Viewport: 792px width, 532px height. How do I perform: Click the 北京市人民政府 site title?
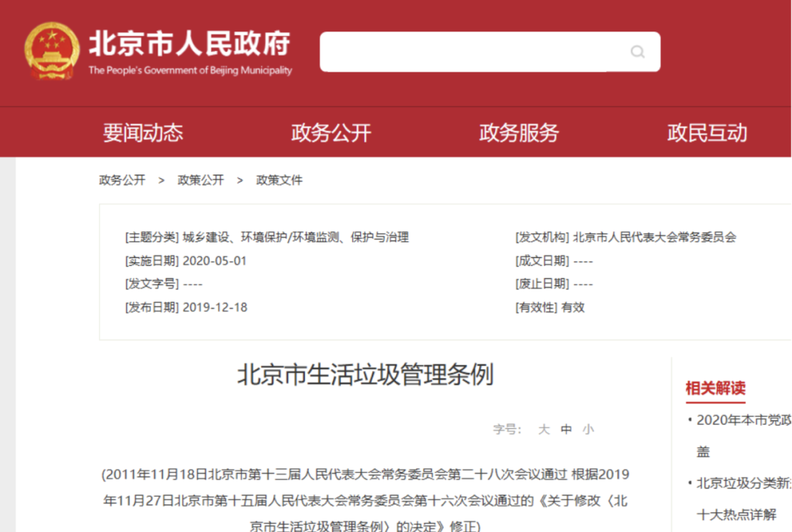point(190,43)
